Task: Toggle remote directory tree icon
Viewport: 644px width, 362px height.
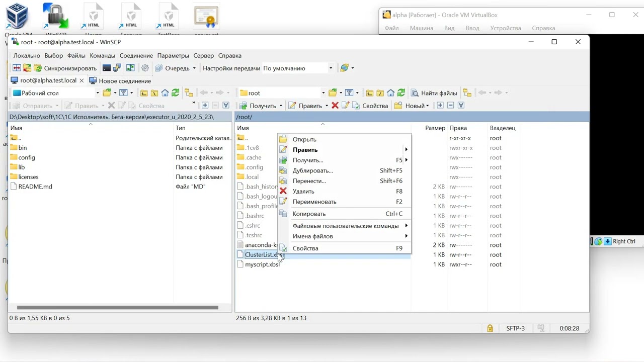Action: pyautogui.click(x=467, y=93)
